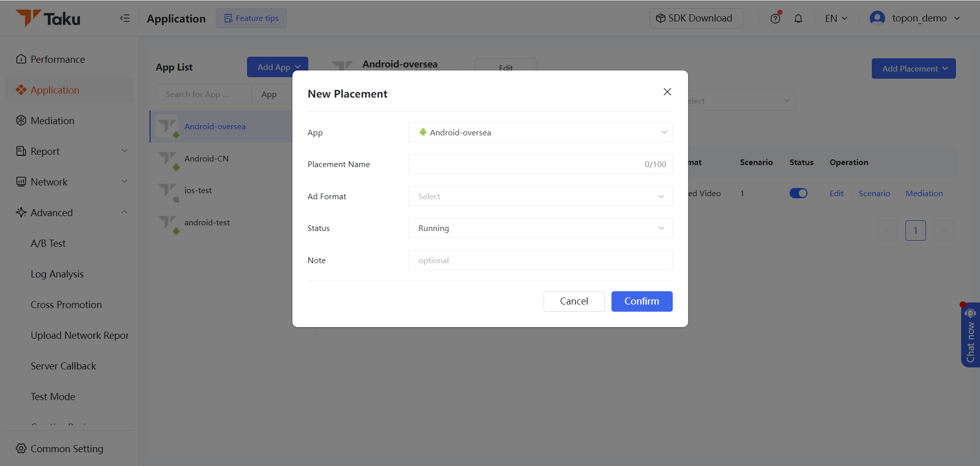Open the Add App dropdown button

[x=278, y=67]
